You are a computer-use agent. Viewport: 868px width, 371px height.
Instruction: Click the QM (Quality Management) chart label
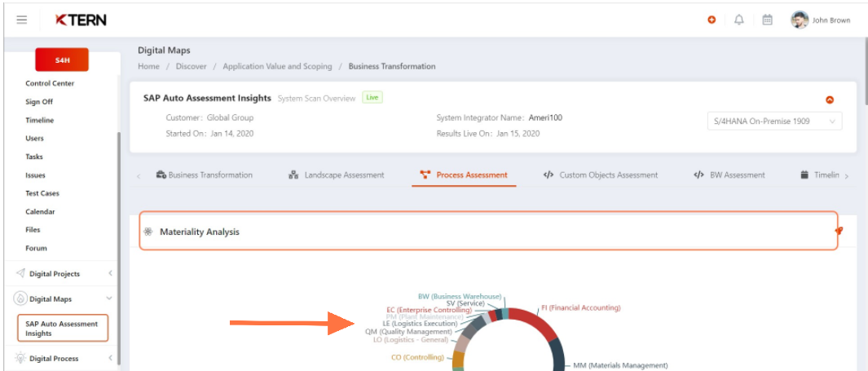[408, 332]
